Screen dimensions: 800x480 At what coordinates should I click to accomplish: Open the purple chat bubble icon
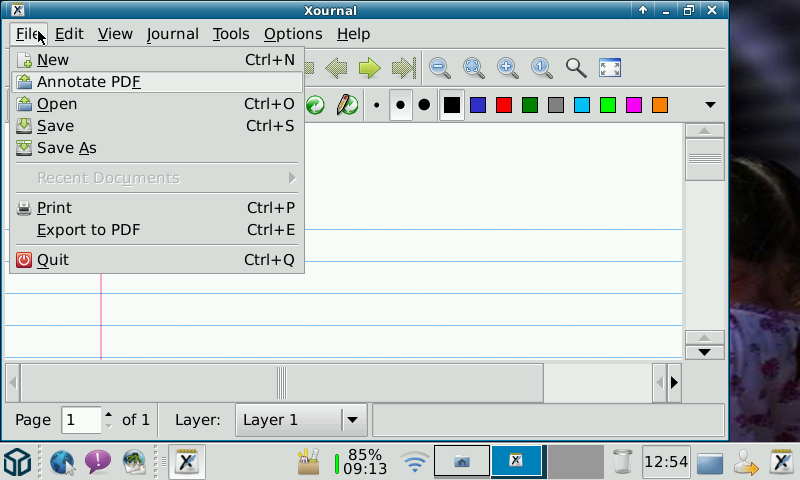[97, 462]
